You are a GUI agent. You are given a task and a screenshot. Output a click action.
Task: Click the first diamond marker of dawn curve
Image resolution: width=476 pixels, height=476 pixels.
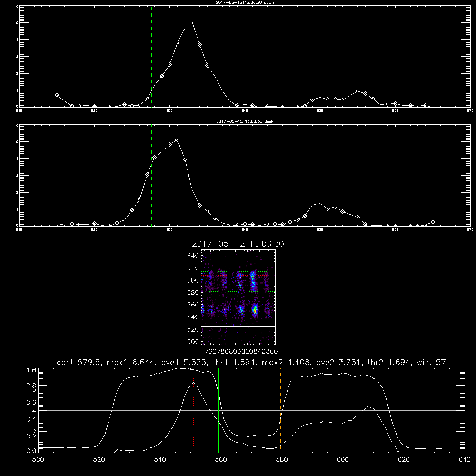[57, 95]
